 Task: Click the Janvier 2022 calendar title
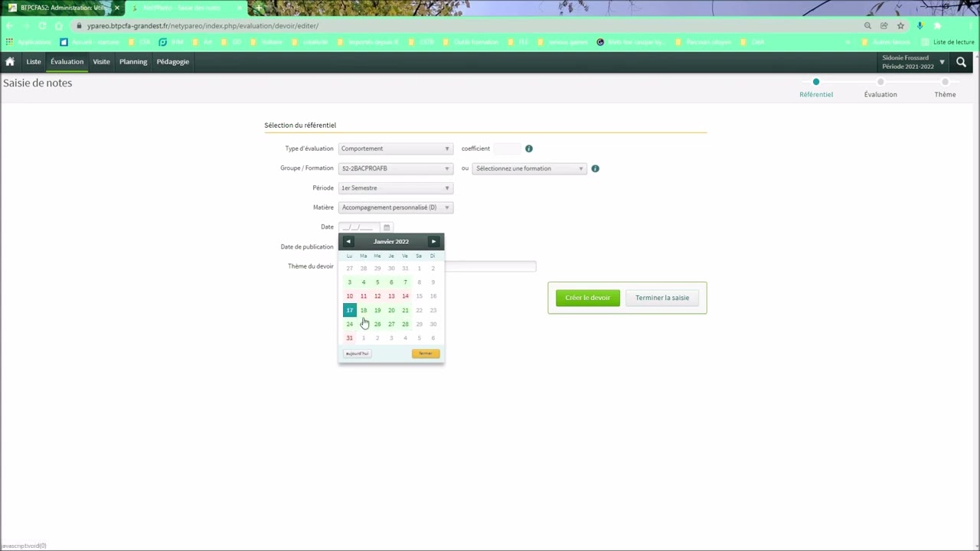391,242
